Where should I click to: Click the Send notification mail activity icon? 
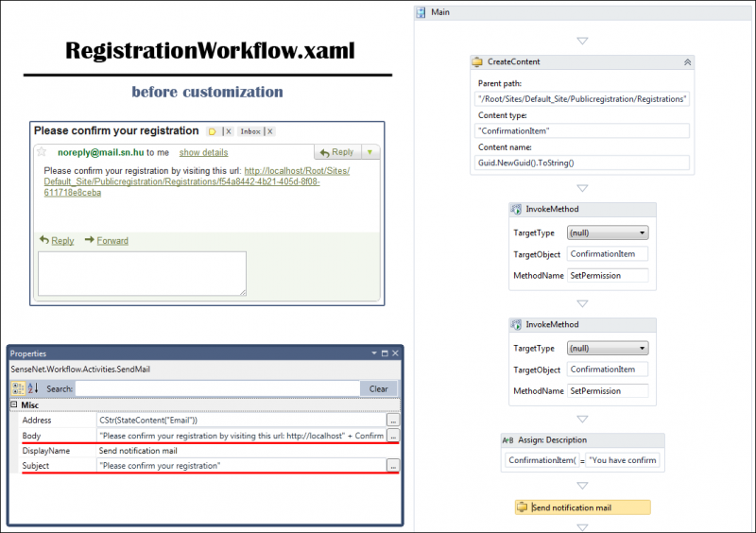click(523, 507)
